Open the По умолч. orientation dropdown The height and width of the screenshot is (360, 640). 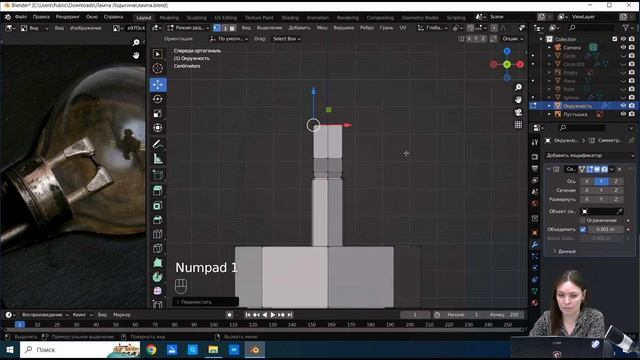click(x=229, y=39)
